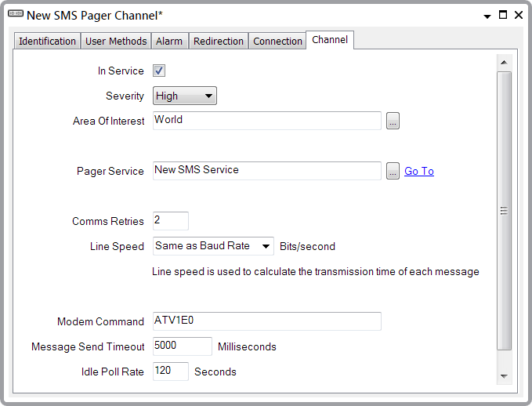
Task: Maximize the SMS Pager Channel window
Action: (503, 15)
